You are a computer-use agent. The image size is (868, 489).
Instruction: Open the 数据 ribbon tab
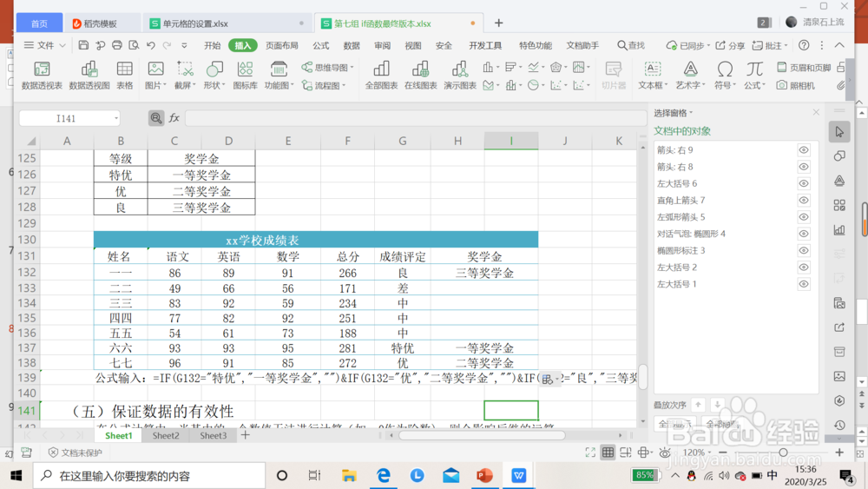(352, 45)
